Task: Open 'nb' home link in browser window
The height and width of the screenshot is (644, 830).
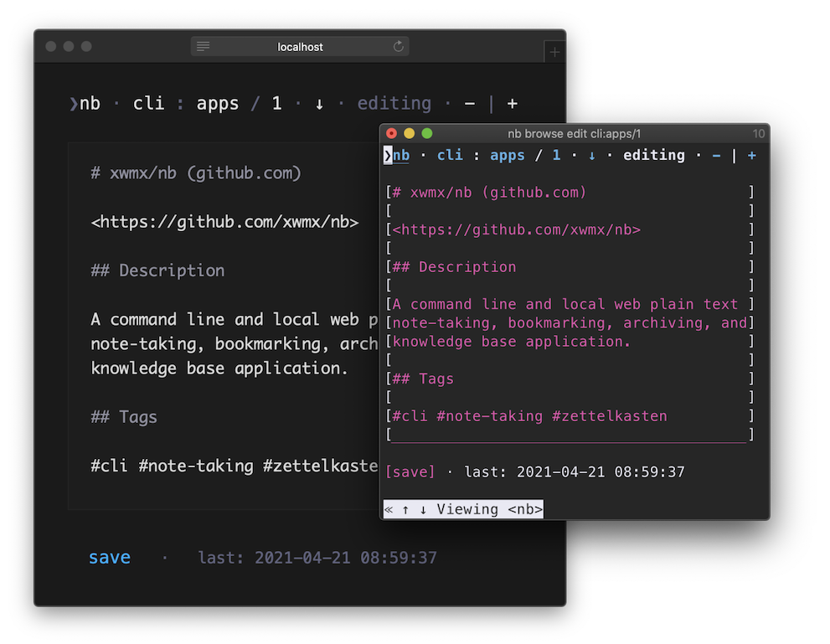Action: coord(90,103)
